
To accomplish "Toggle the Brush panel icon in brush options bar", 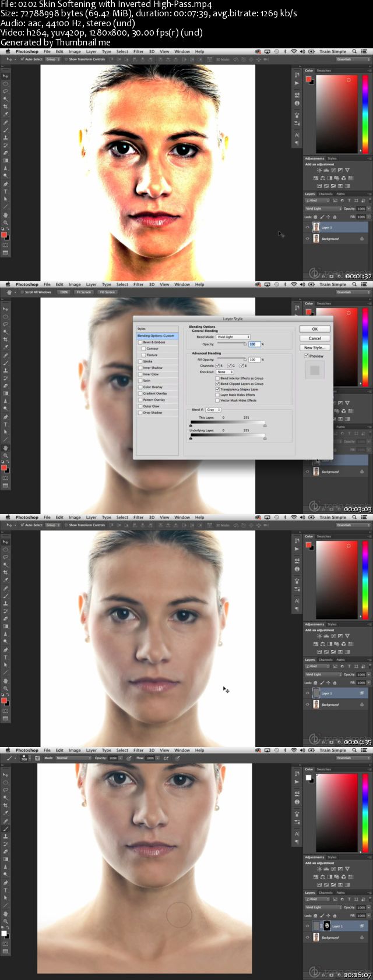I will (37, 758).
